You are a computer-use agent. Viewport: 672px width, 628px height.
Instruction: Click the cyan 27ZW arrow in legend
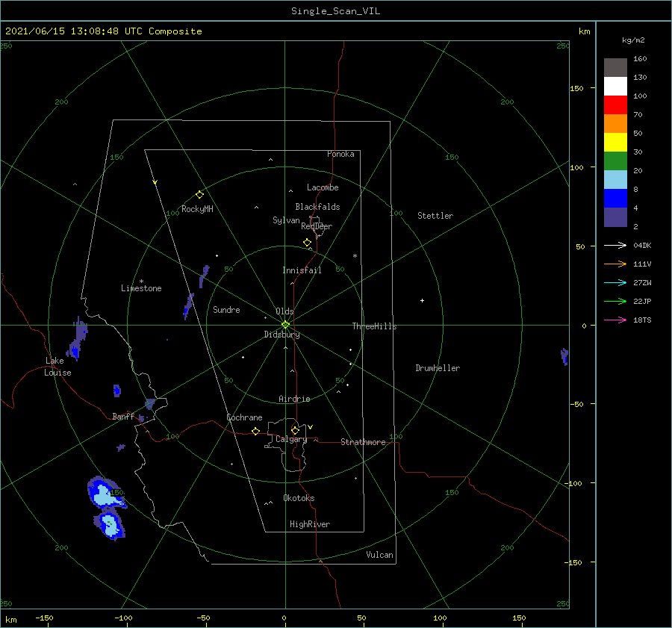click(x=615, y=282)
